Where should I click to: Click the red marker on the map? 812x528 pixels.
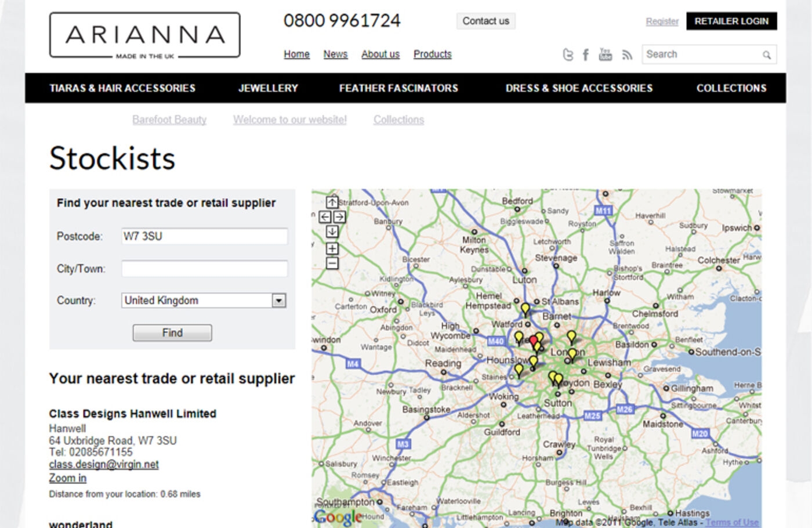pos(533,341)
